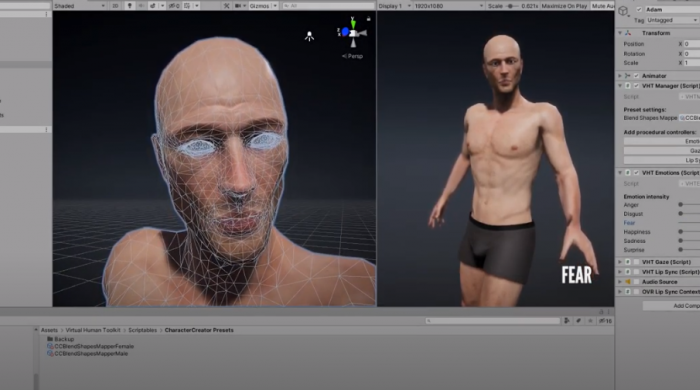Click Position X value field

coord(692,44)
